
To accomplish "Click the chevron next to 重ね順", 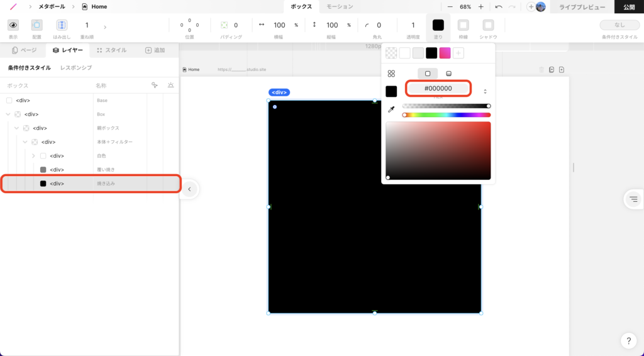I will coord(105,28).
